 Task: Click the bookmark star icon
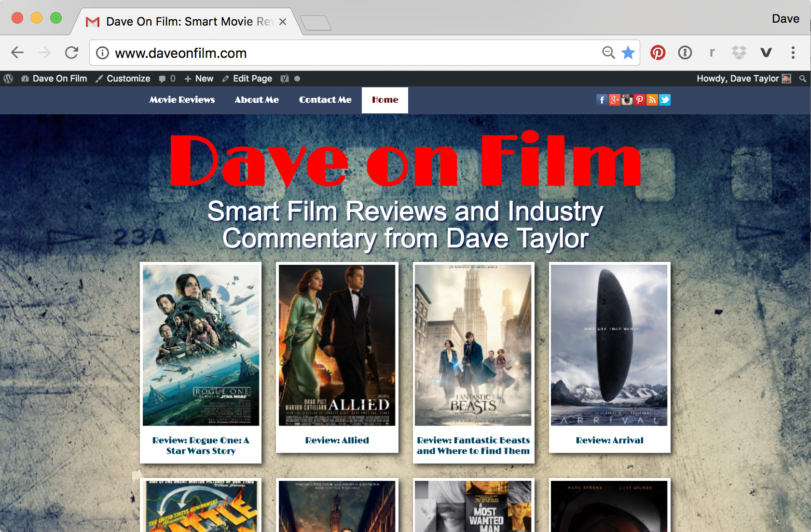tap(628, 53)
